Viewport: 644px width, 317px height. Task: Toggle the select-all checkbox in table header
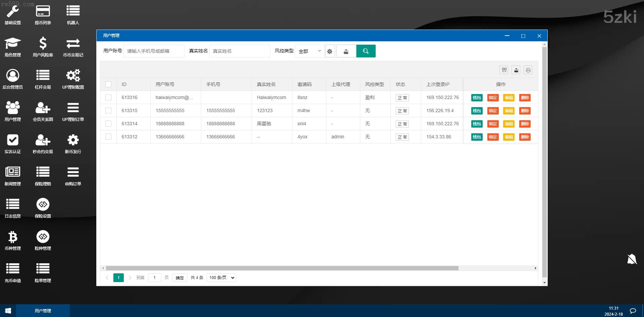click(108, 84)
